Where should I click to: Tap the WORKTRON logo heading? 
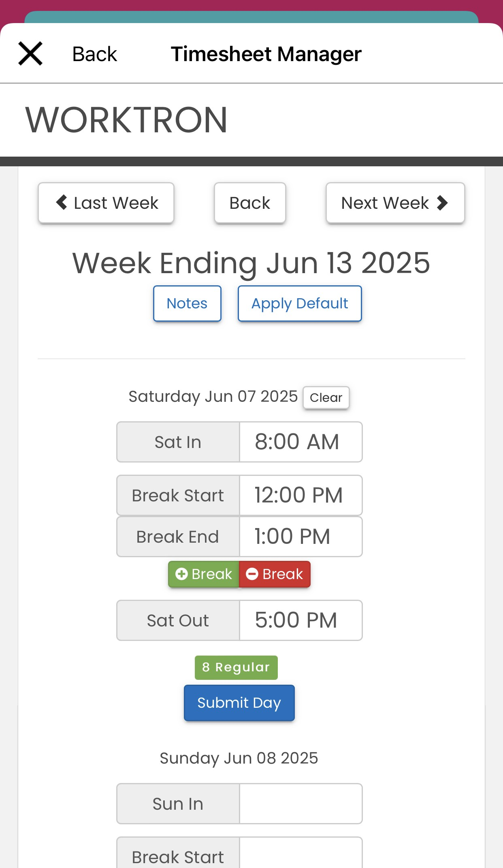coord(126,120)
